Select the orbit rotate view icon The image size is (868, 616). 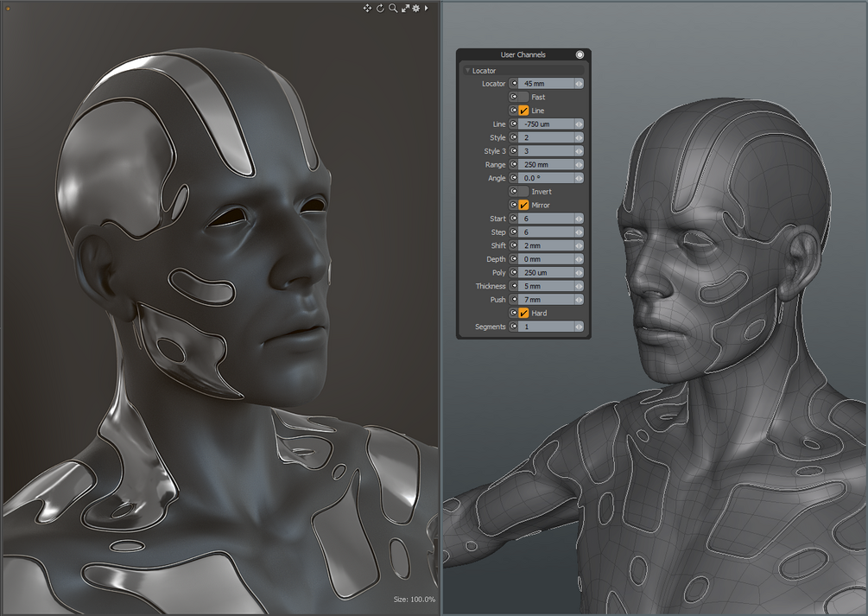tap(380, 8)
